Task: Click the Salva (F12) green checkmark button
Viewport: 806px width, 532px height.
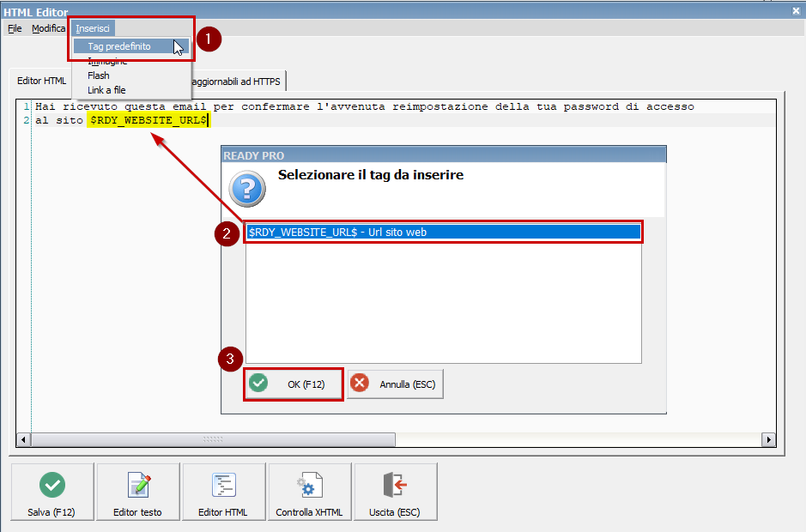Action: click(x=52, y=492)
